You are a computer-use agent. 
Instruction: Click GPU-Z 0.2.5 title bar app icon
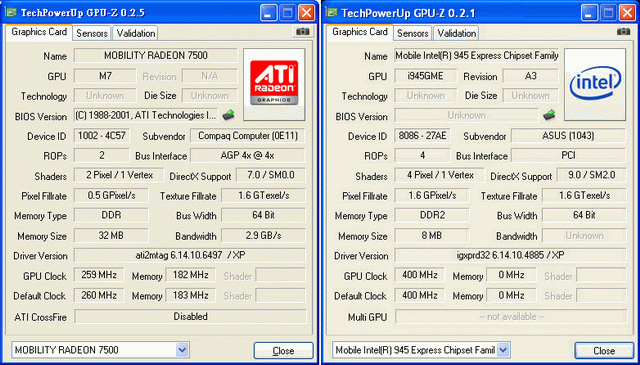[x=11, y=13]
